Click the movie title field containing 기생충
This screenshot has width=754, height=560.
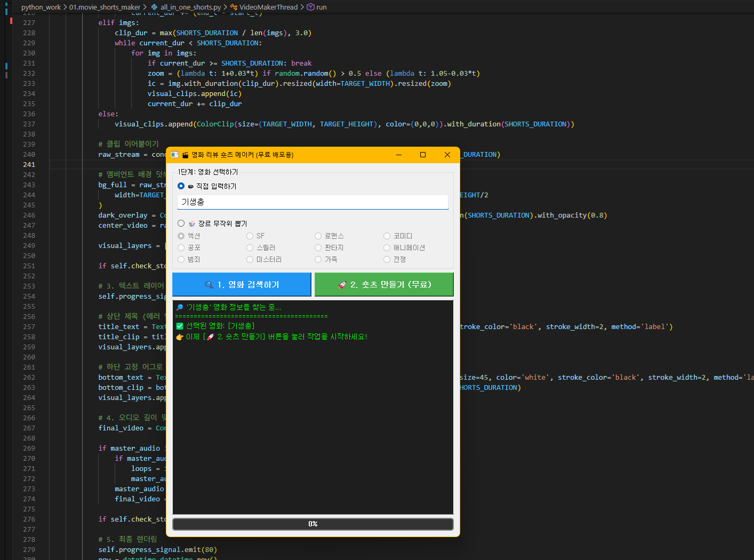tap(312, 202)
